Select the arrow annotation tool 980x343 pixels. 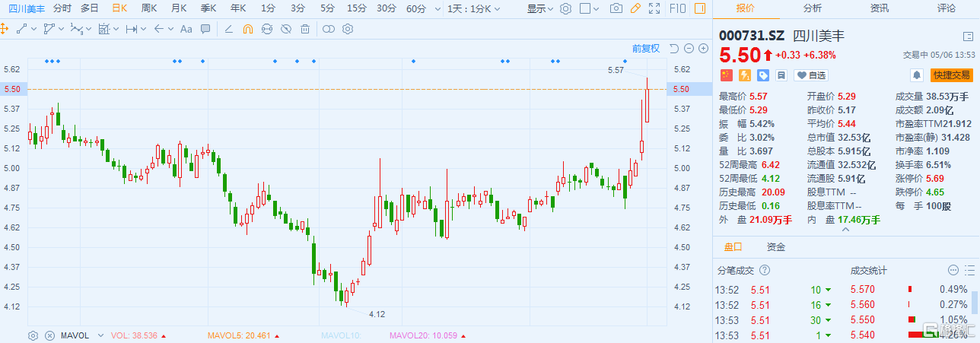[x=157, y=29]
